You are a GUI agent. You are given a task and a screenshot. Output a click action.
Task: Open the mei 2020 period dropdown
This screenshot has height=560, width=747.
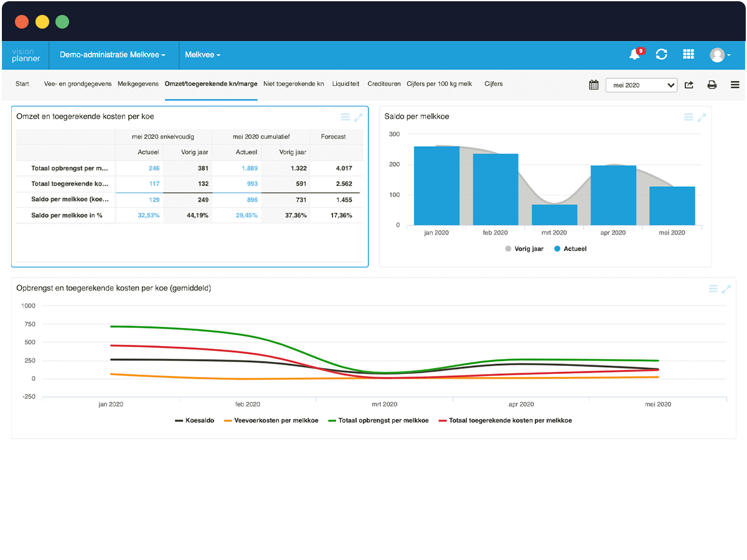(641, 85)
